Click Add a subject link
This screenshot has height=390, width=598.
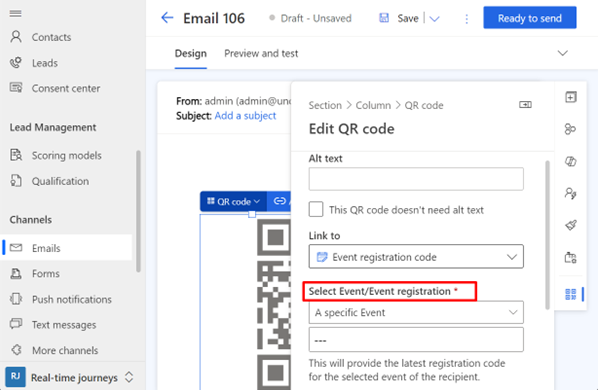[245, 116]
